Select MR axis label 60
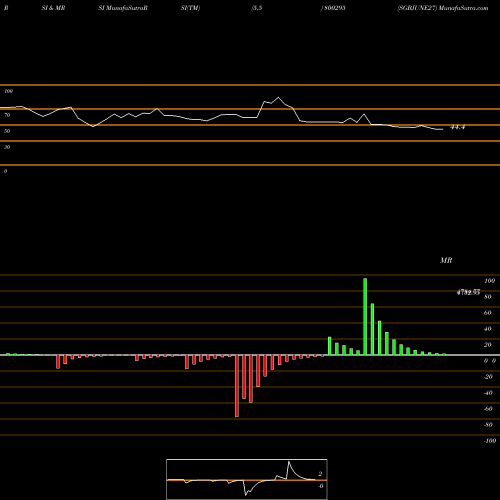 click(x=488, y=313)
